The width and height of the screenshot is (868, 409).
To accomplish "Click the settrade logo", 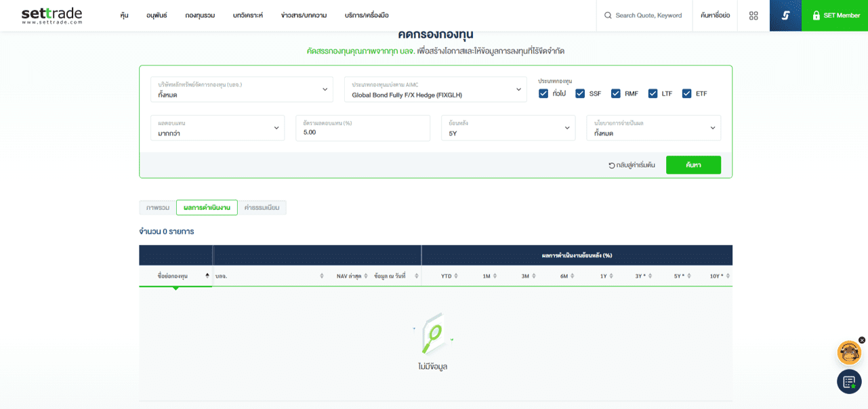I will [x=51, y=16].
